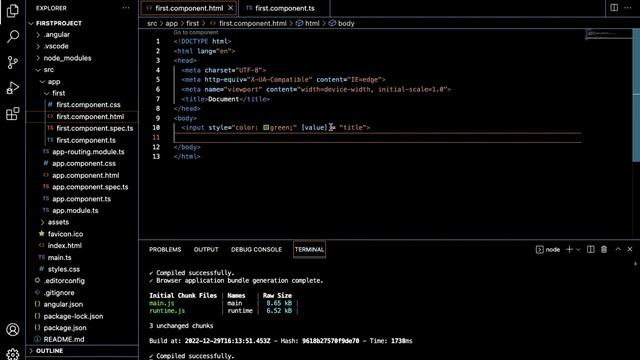Image resolution: width=640 pixels, height=360 pixels.
Task: Switch to the OUTPUT tab
Action: (x=206, y=249)
